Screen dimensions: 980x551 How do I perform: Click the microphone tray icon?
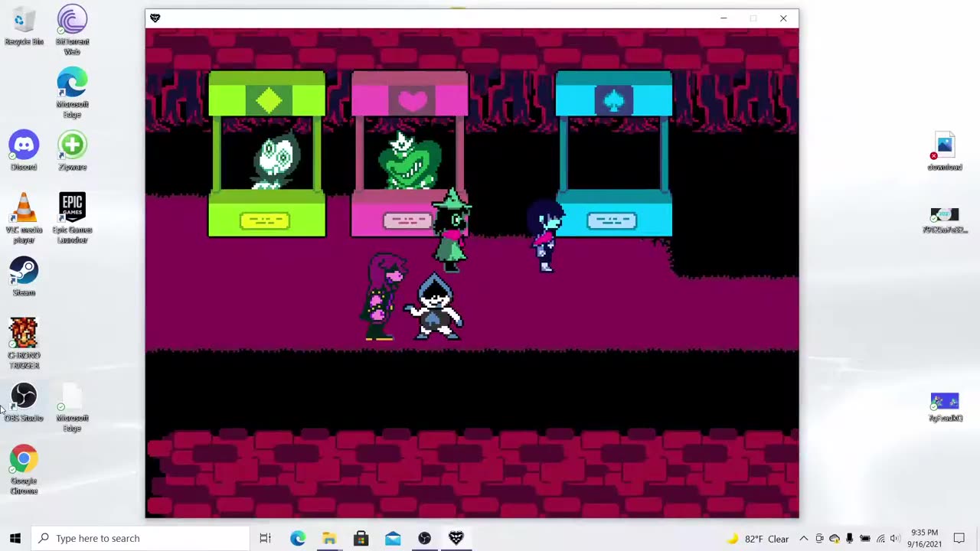849,539
